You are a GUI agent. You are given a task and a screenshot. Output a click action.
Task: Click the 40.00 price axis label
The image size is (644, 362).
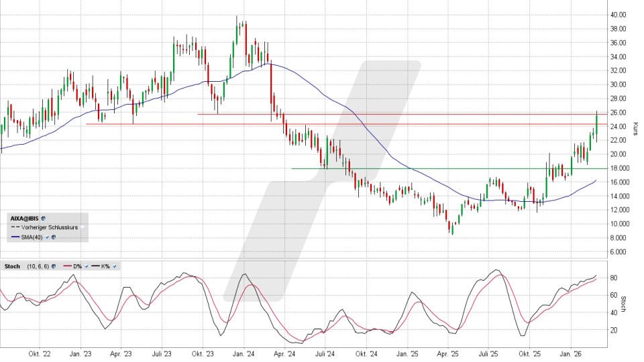point(618,15)
